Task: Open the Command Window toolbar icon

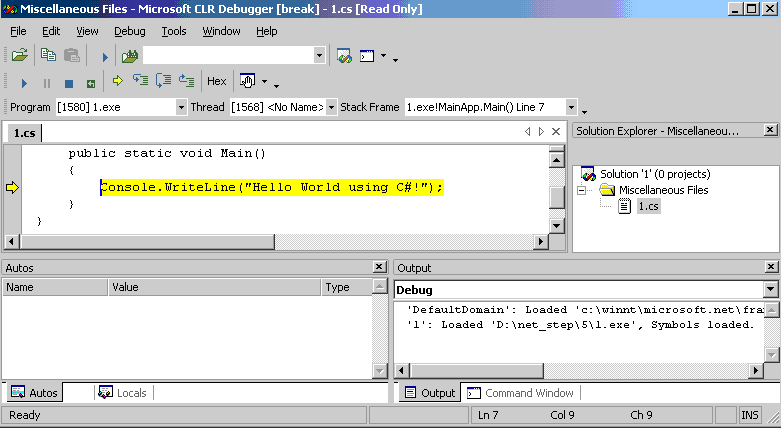Action: 367,55
